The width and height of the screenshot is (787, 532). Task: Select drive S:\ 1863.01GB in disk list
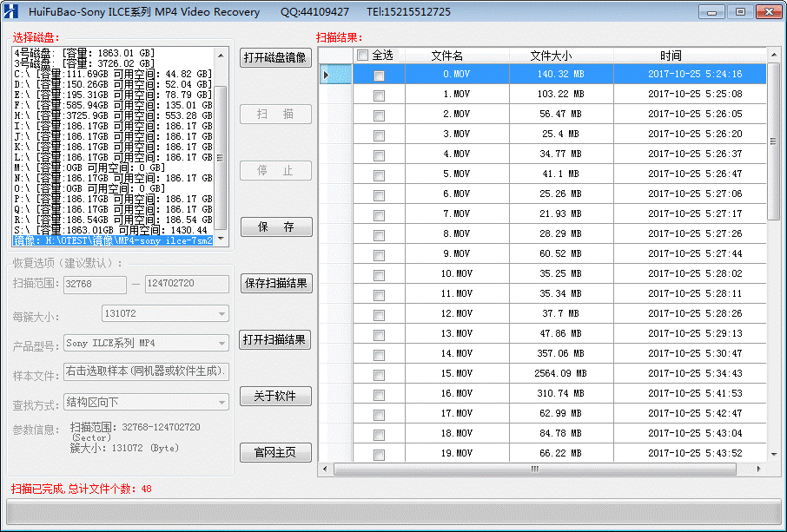tap(113, 230)
